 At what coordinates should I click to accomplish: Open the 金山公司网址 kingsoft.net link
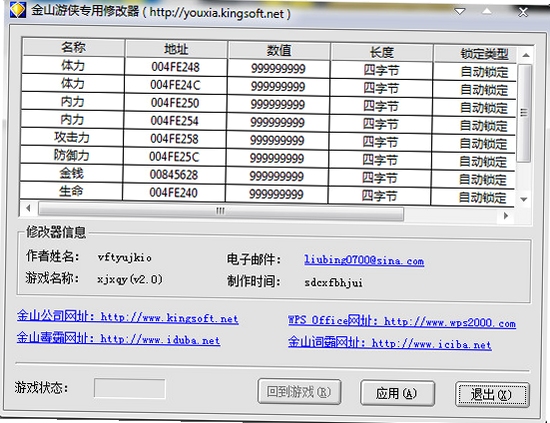click(x=128, y=317)
